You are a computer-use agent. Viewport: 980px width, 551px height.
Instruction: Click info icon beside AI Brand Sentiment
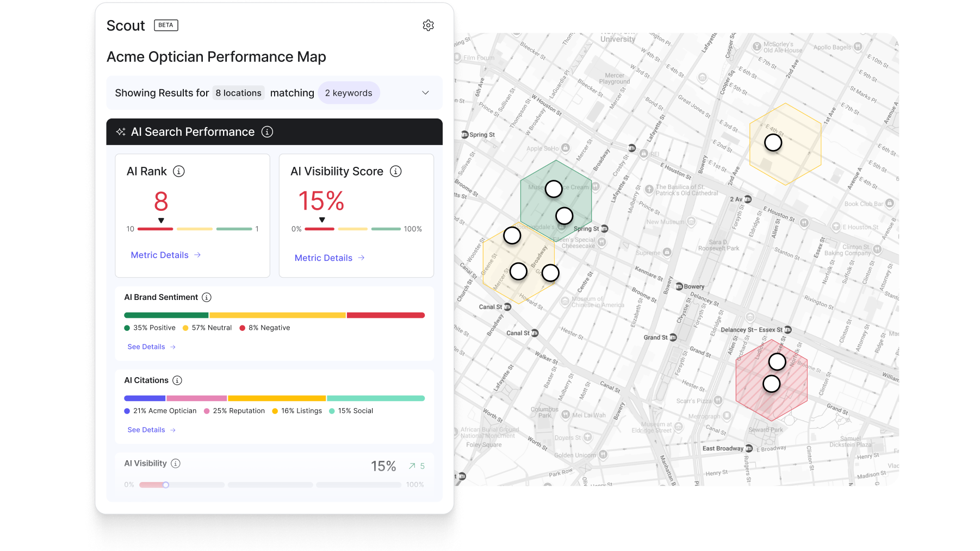(x=207, y=297)
